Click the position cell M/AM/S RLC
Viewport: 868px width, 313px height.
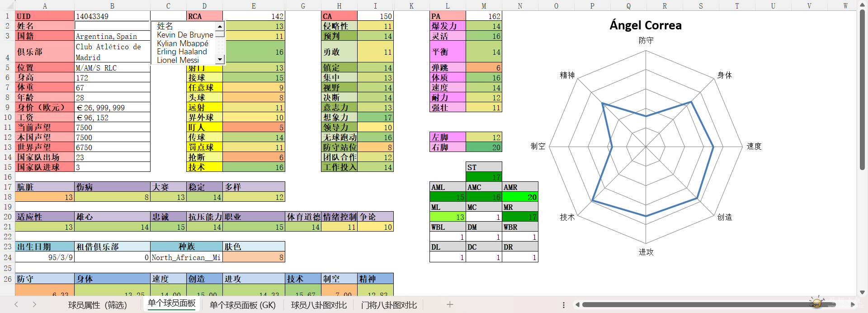point(112,67)
